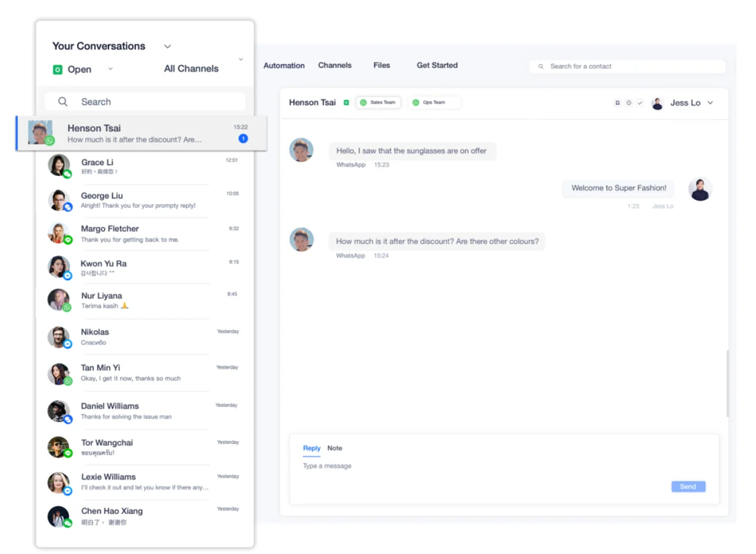This screenshot has height=554, width=756.
Task: Select the Sales Team tag
Action: click(x=378, y=102)
